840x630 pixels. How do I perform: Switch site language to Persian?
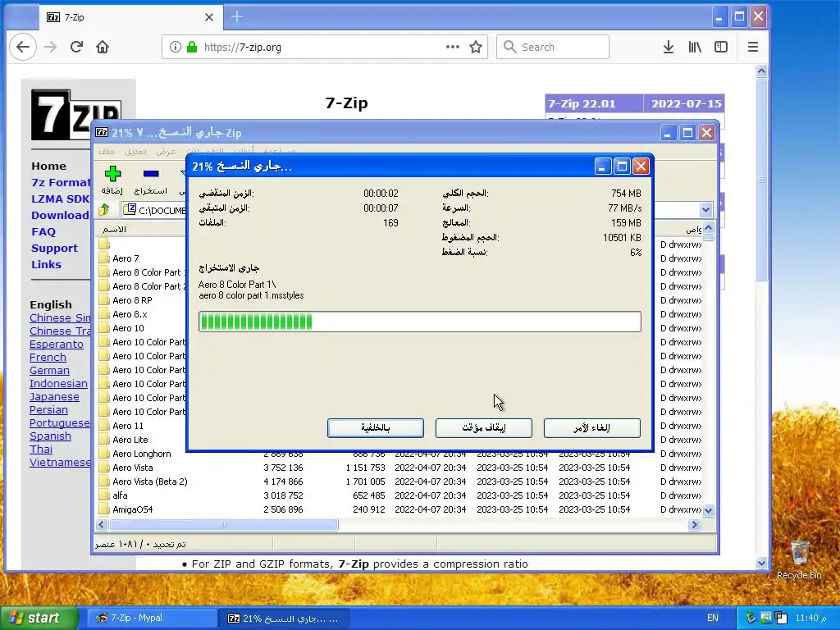(x=48, y=410)
